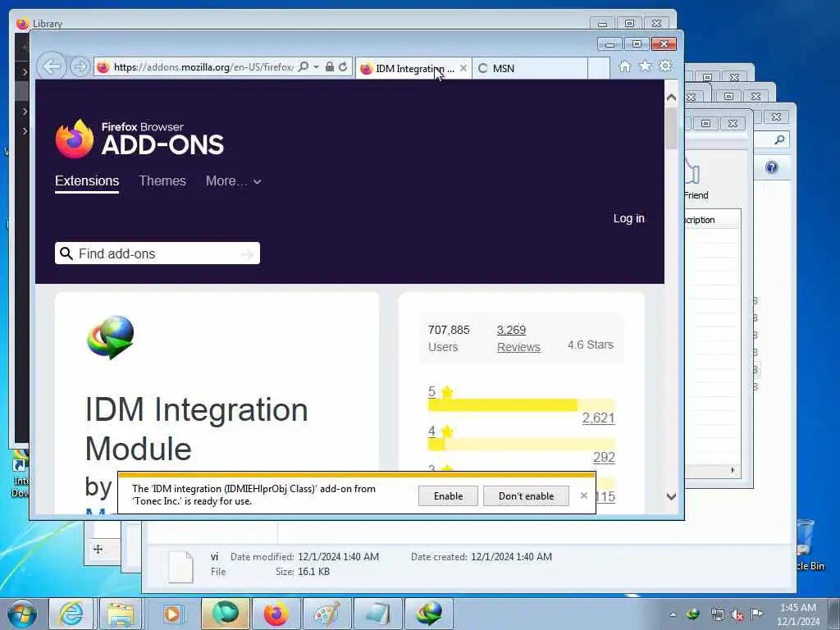Image resolution: width=840 pixels, height=630 pixels.
Task: Refresh the page with reload icon
Action: (x=343, y=67)
